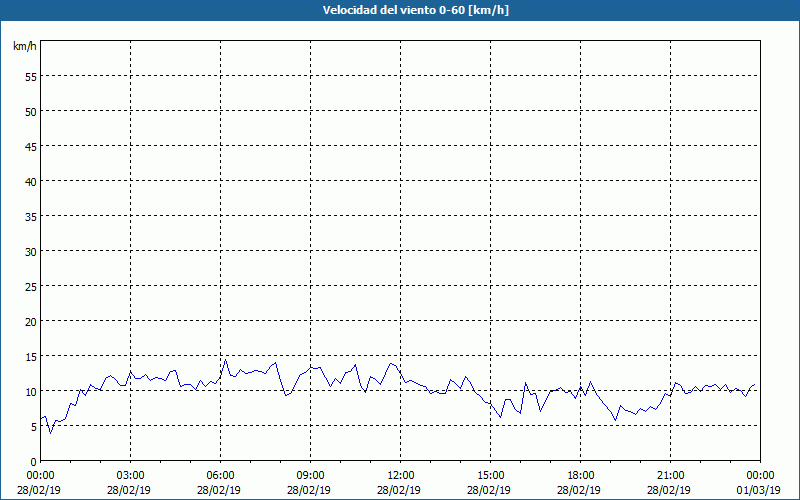Click the y-axis value '40'
The width and height of the screenshot is (800, 500).
point(31,181)
